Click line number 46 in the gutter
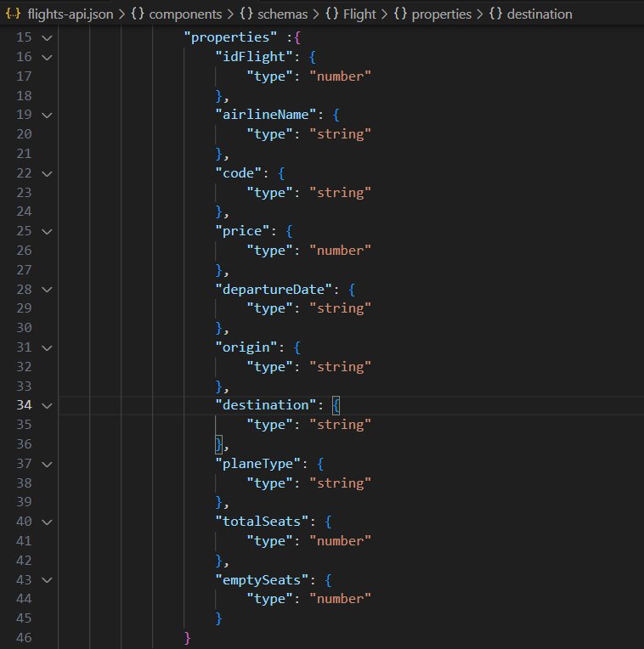This screenshot has height=649, width=644. pos(24,637)
